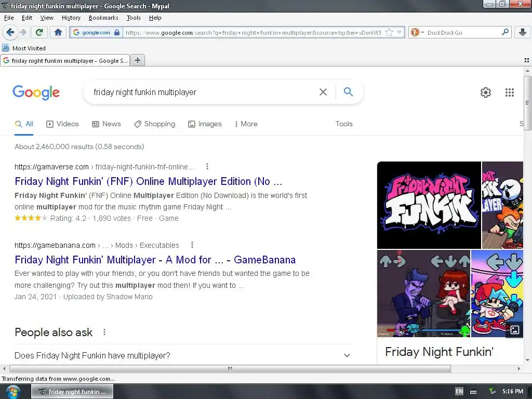Click the gamebanana.com result URL

coord(97,245)
